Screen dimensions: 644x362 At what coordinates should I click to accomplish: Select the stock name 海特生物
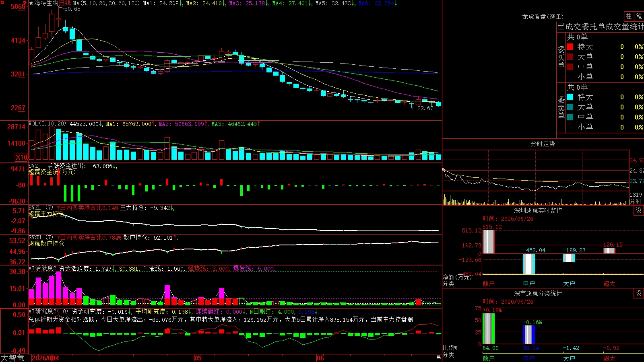pyautogui.click(x=46, y=3)
